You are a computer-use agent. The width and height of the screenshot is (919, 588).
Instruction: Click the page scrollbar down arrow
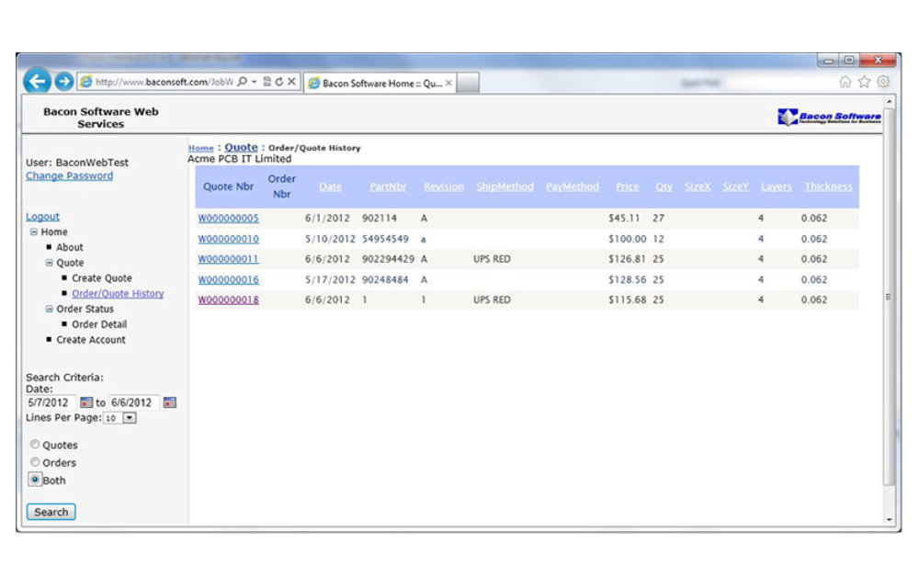[889, 519]
